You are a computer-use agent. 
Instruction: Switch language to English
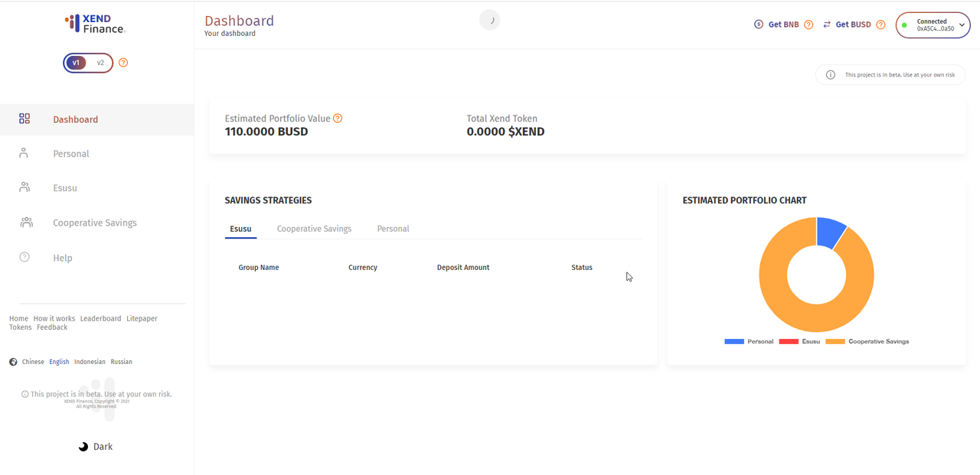click(59, 362)
